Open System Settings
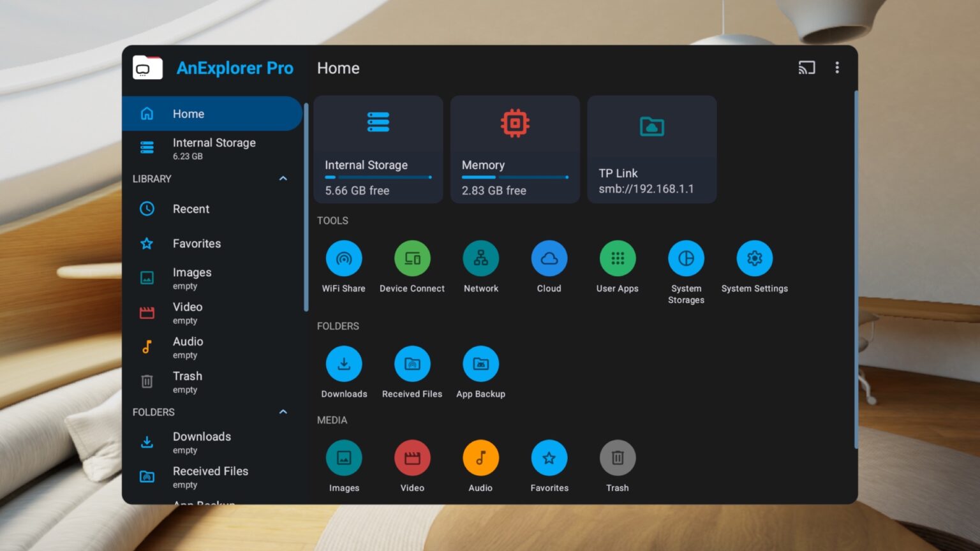The height and width of the screenshot is (551, 980). coord(754,258)
